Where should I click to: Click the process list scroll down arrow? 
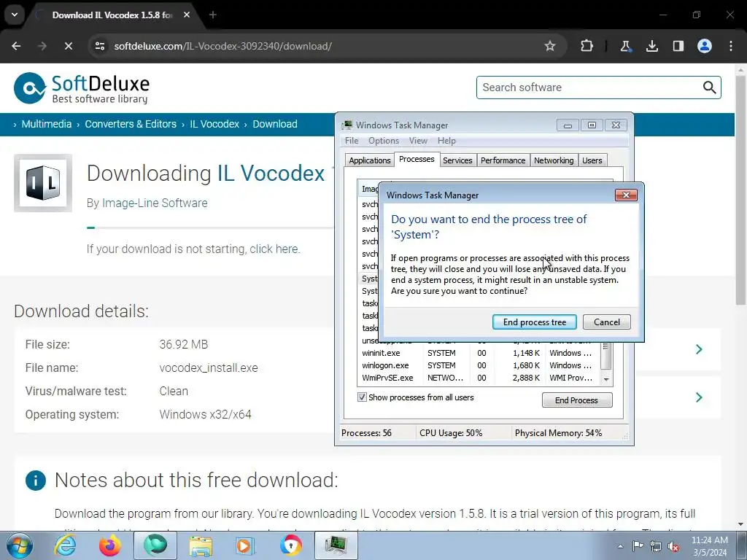click(x=606, y=379)
